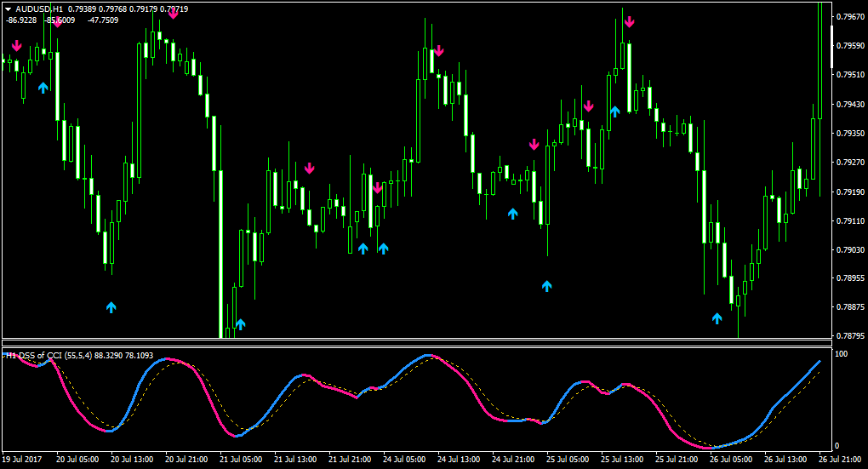Select the indicator value -86.9228
Image resolution: width=868 pixels, height=469 pixels.
[21, 20]
